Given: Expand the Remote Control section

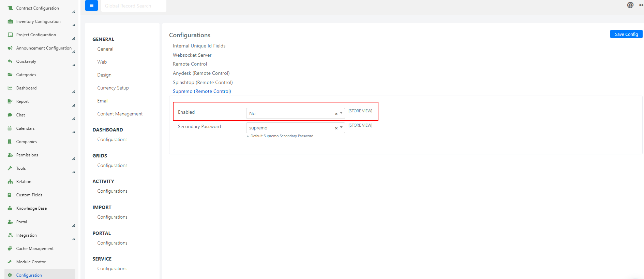Looking at the screenshot, I should pyautogui.click(x=190, y=64).
